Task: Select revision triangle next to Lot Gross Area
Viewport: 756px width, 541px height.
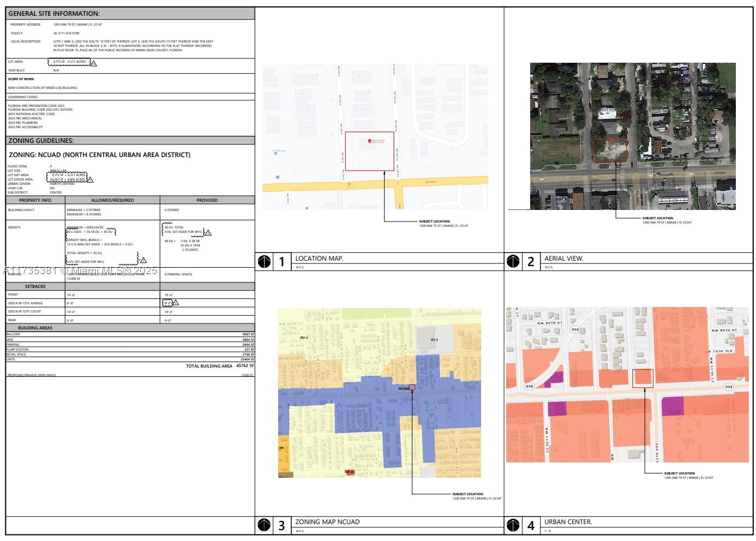Action: pos(90,179)
